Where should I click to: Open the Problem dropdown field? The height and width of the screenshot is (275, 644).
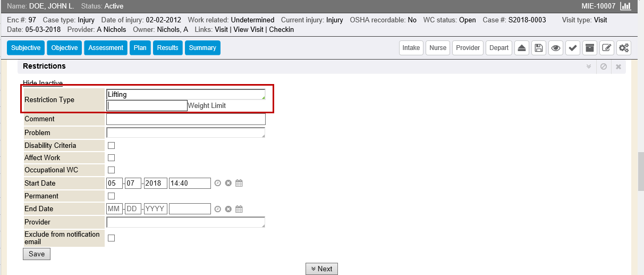click(185, 132)
